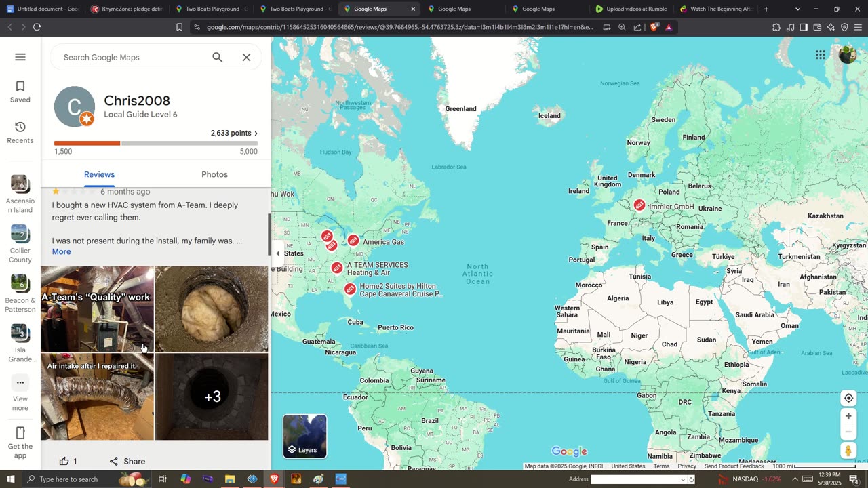Switch to RhymeZone browser tab
Image resolution: width=868 pixels, height=488 pixels.
126,9
